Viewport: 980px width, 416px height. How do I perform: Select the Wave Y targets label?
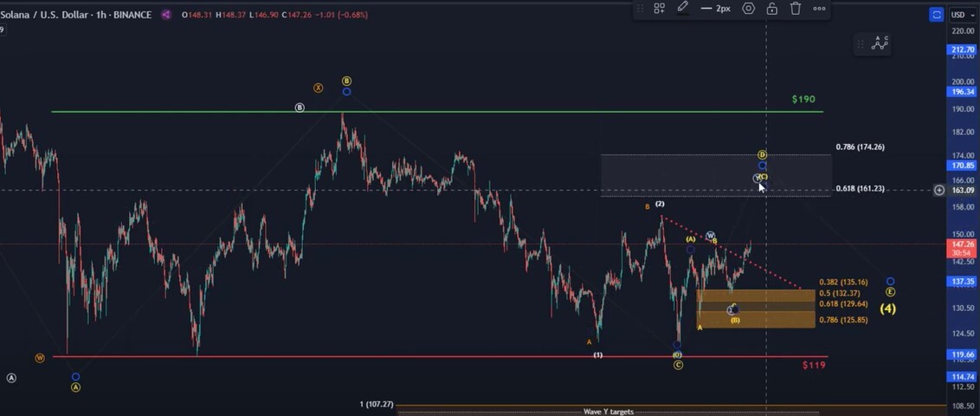[x=608, y=412]
